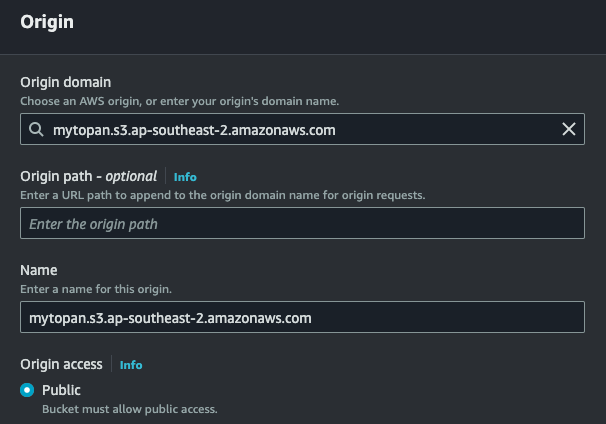Click the "Origin domain" field label
606x424 pixels.
(x=66, y=82)
